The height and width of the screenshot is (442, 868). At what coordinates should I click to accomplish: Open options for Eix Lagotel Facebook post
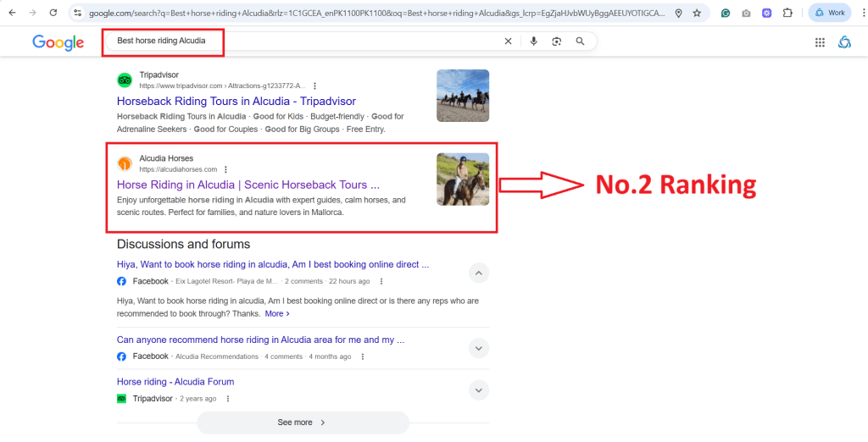tap(381, 282)
